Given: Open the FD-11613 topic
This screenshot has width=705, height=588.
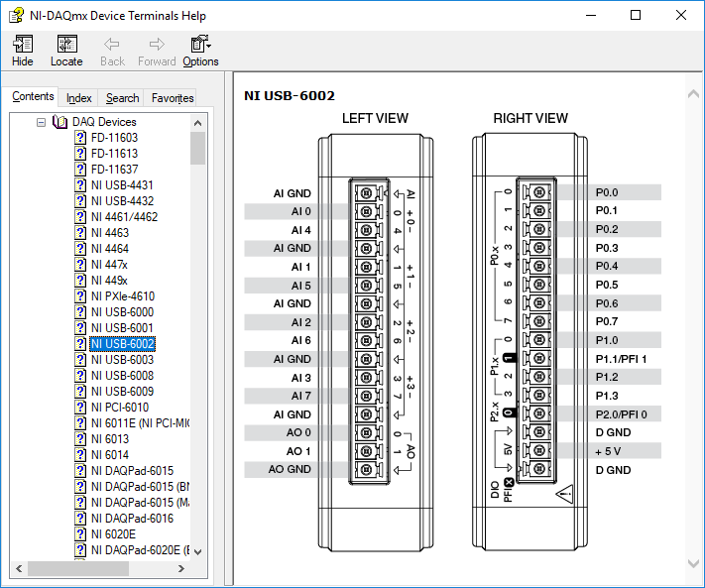Looking at the screenshot, I should 114,154.
